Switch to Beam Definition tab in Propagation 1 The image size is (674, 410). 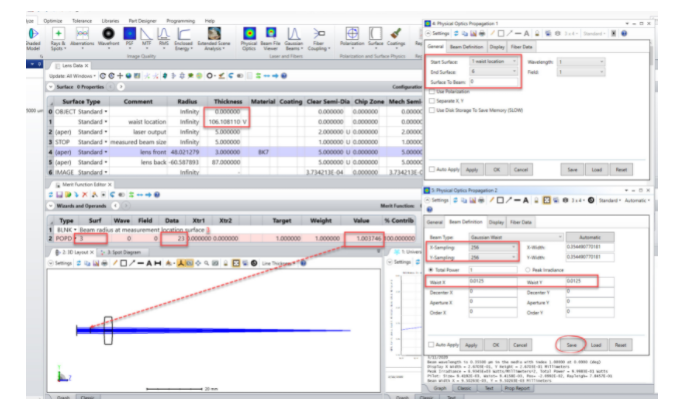click(466, 47)
